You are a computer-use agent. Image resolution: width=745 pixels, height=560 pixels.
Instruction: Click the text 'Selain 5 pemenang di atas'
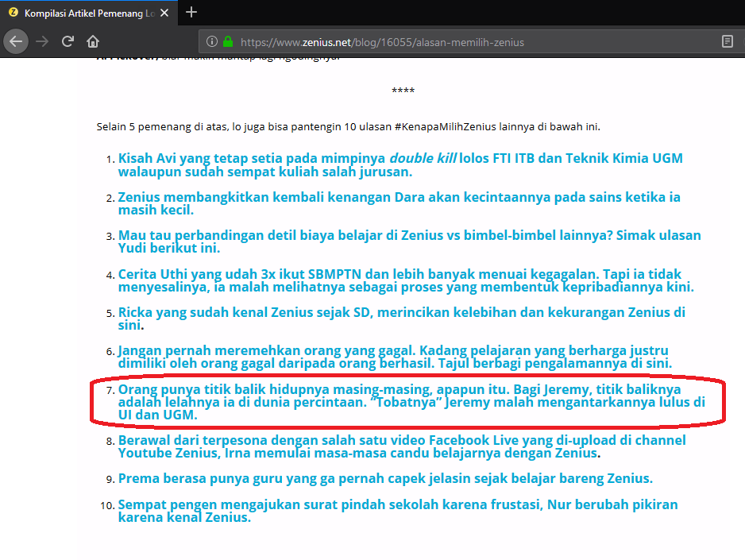coord(163,127)
